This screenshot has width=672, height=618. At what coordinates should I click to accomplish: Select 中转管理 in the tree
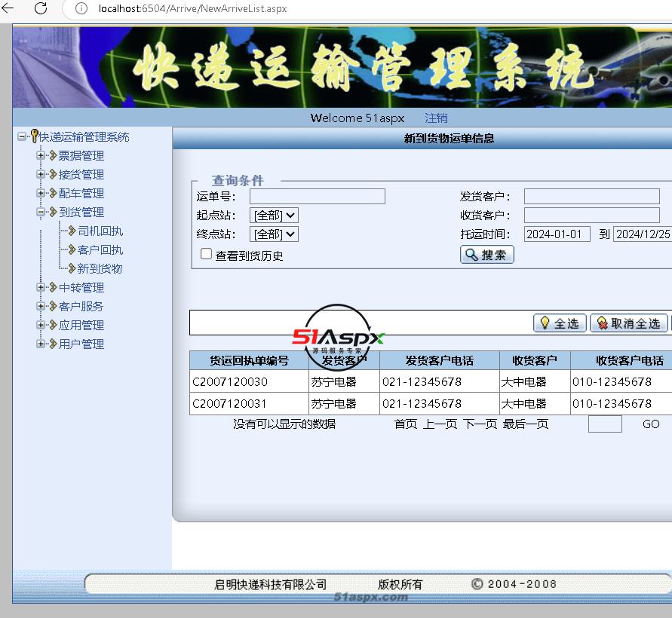81,288
